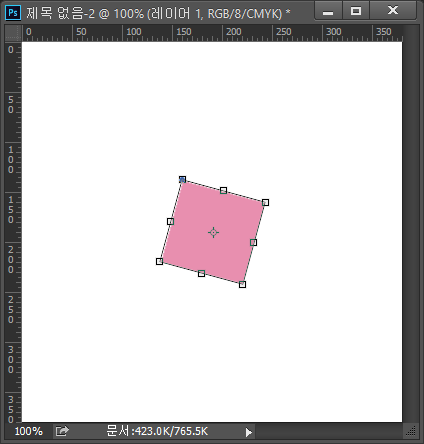The image size is (424, 444).
Task: Click the transform center reference point
Action: (x=213, y=232)
